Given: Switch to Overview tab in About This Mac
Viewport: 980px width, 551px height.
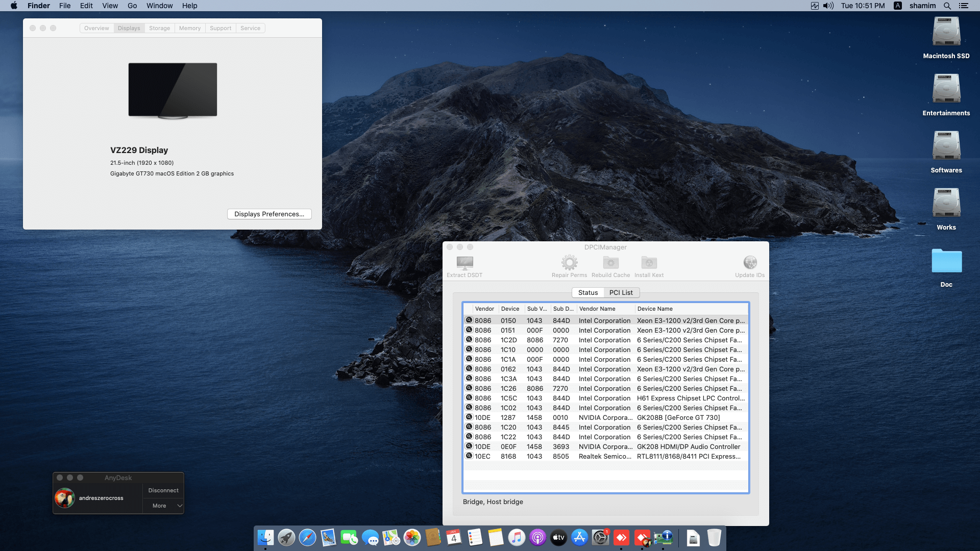Looking at the screenshot, I should 96,28.
